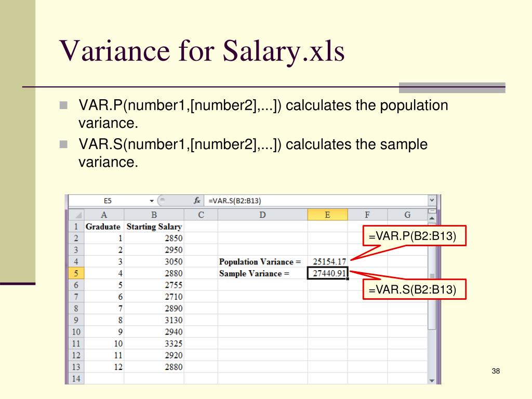This screenshot has width=532, height=399.
Task: Click the Sample Variance = label cell
Action: (262, 273)
